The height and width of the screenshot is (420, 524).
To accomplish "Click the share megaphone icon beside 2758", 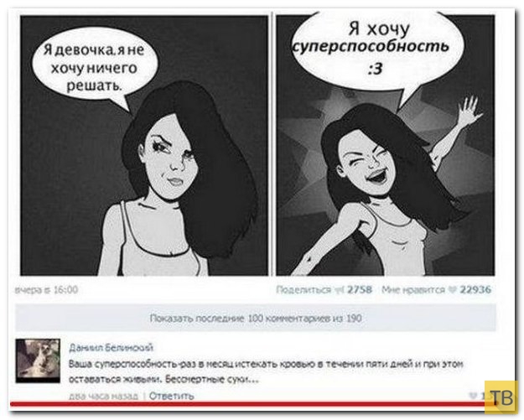I will (x=340, y=290).
